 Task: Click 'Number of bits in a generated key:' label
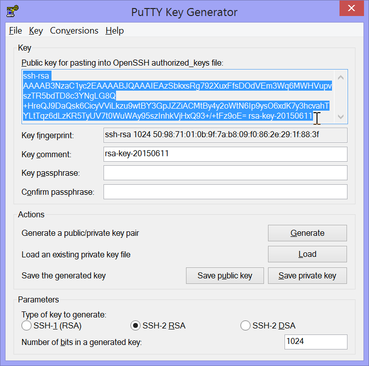82,342
